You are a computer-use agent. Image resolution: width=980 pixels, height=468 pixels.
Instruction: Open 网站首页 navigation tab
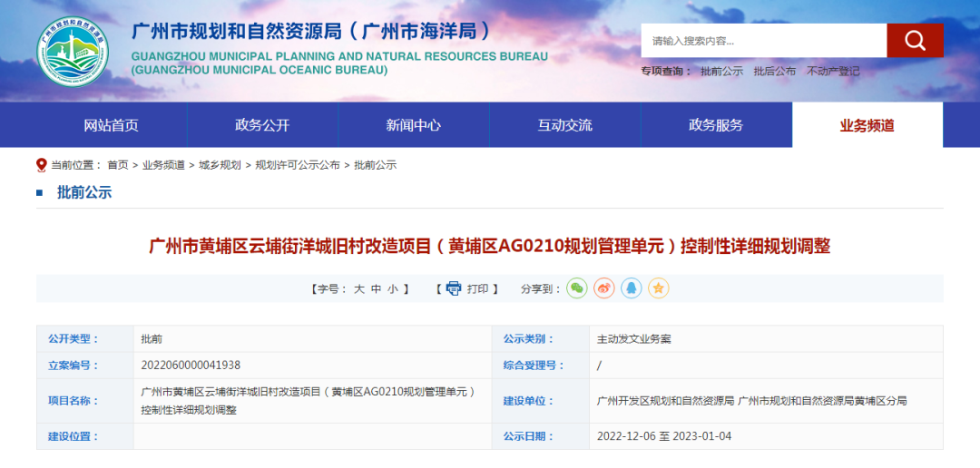point(112,125)
